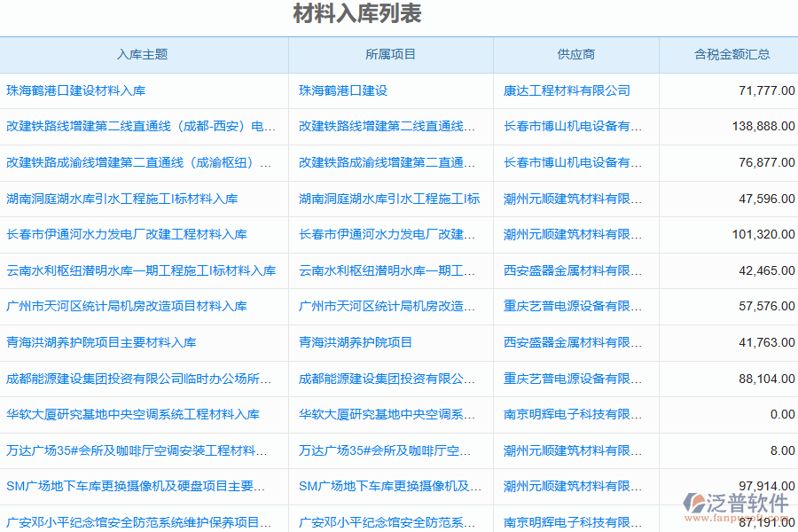Sort by the 含税金额汇总 column header

(x=728, y=54)
